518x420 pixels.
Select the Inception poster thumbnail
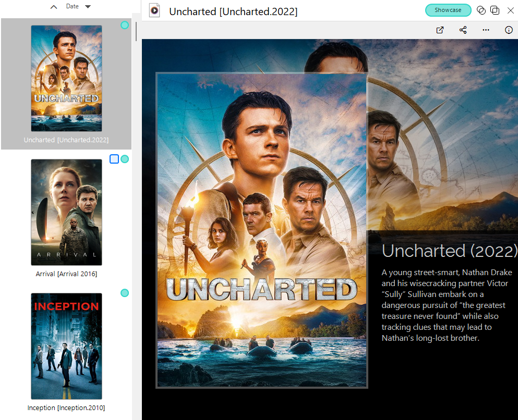(66, 347)
